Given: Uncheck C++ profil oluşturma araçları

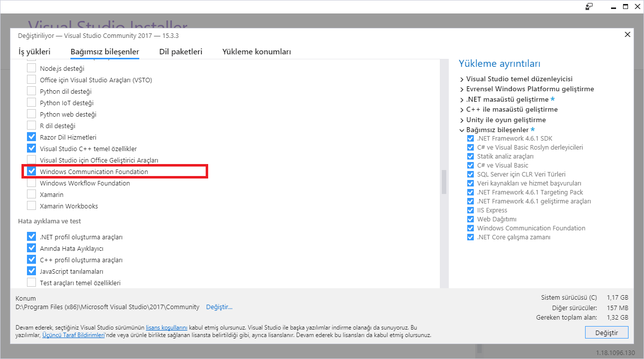Looking at the screenshot, I should pos(31,260).
